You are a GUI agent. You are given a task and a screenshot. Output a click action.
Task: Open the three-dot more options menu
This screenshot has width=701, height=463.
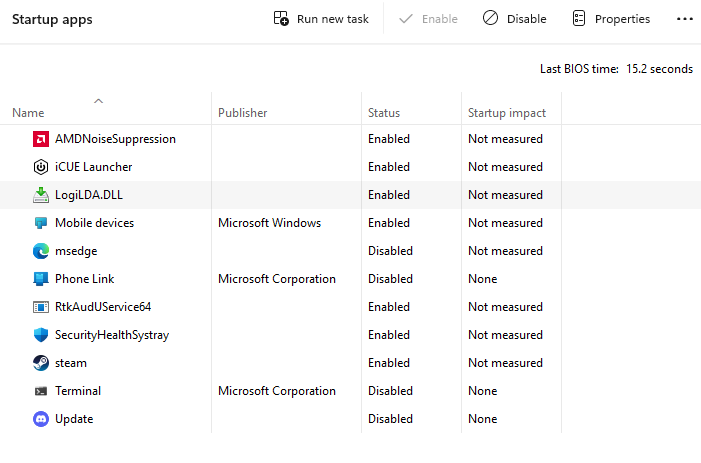[684, 19]
